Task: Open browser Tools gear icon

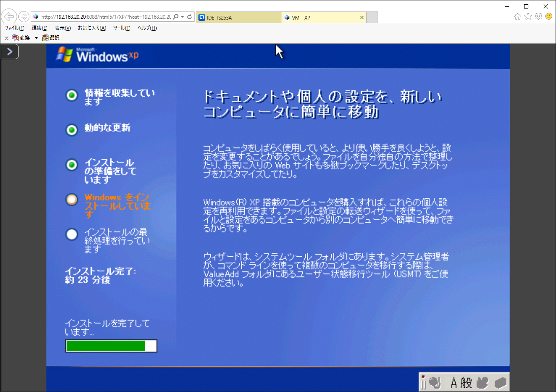Action: coord(539,17)
